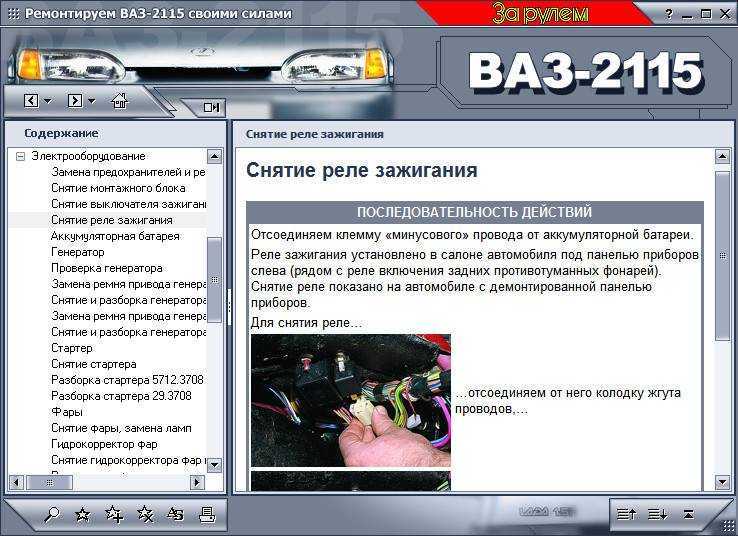
Task: Click the window resize grip corner
Action: (x=728, y=527)
